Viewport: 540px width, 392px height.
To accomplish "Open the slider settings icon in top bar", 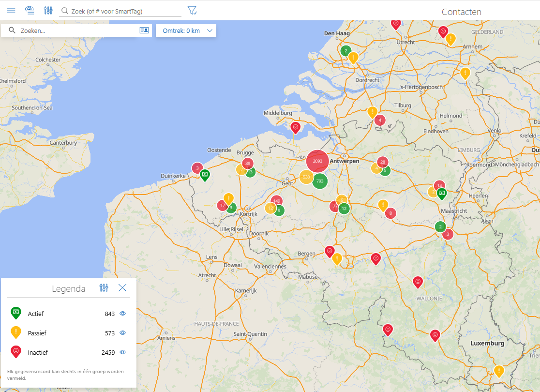I will tap(48, 10).
